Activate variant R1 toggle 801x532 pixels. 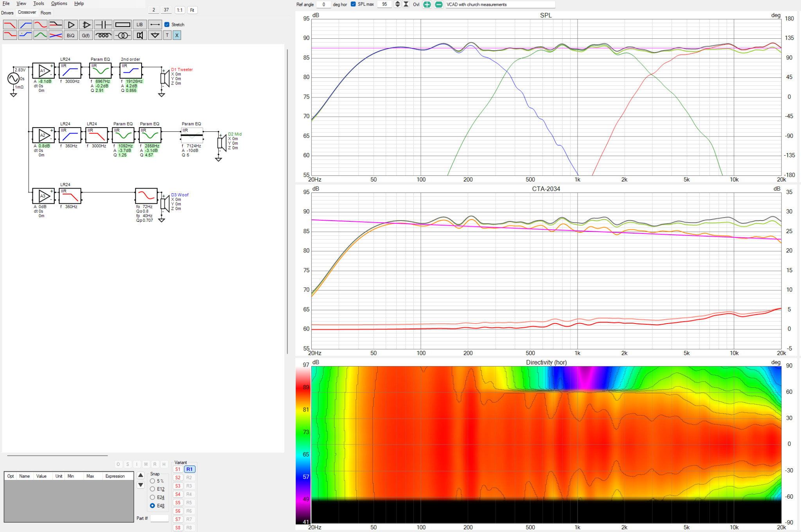pyautogui.click(x=189, y=469)
